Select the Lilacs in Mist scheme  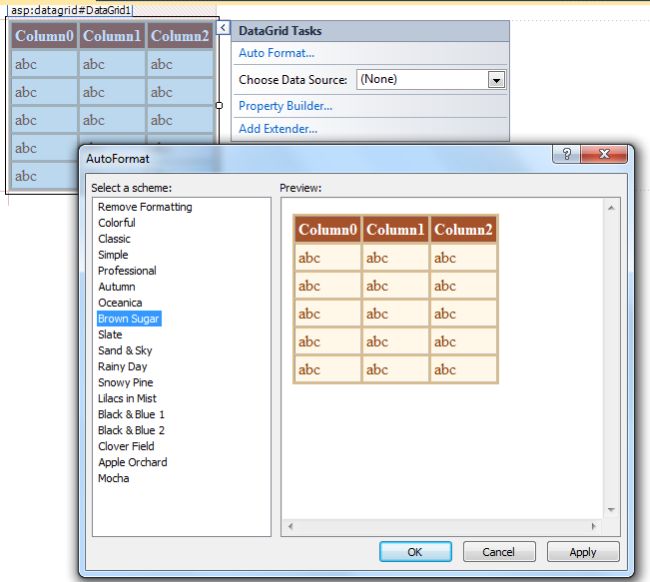(127, 398)
